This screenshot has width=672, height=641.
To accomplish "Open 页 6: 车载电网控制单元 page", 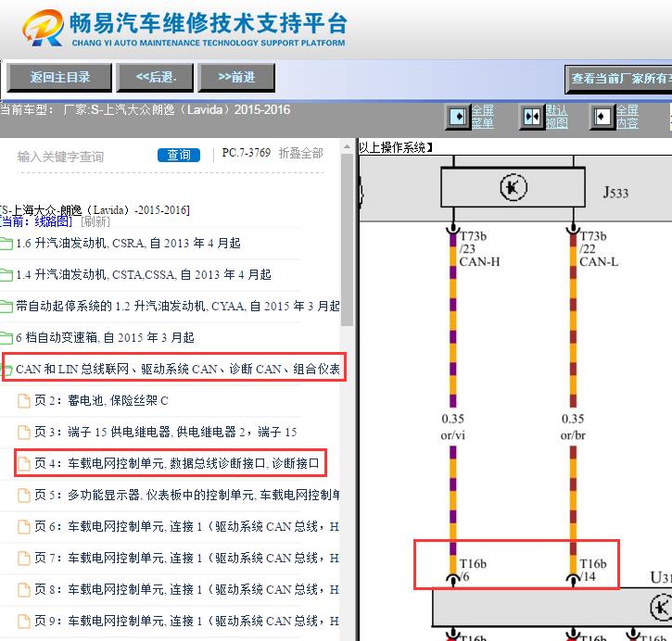I will click(x=187, y=527).
